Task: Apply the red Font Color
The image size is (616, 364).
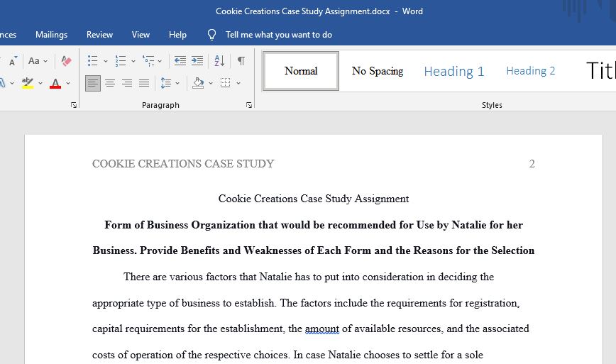Action: [55, 83]
